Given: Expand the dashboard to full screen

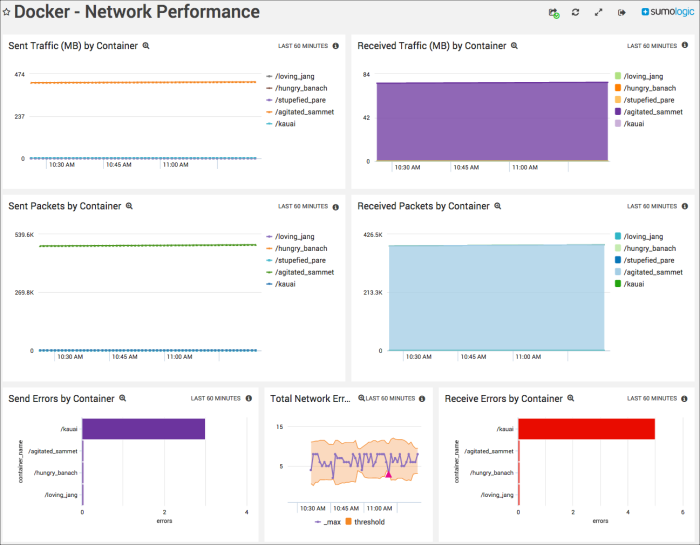Looking at the screenshot, I should point(599,13).
